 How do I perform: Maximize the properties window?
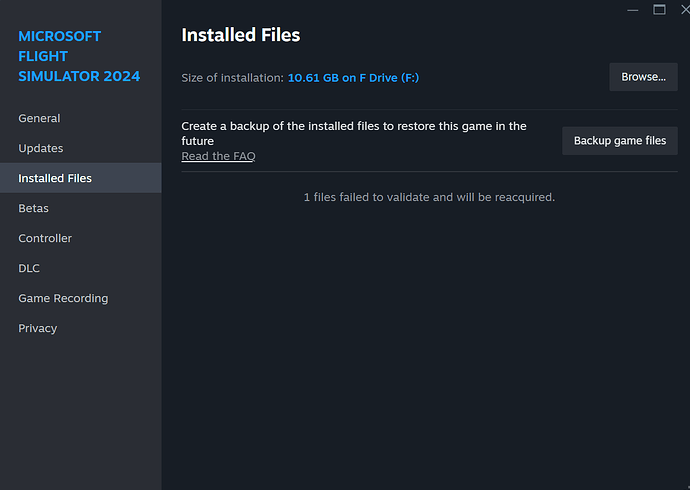(659, 9)
